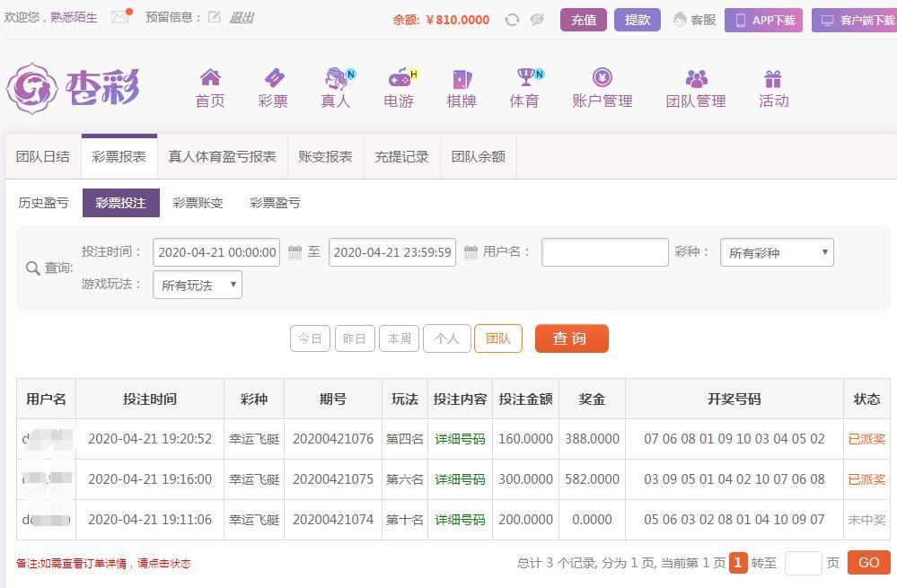Click the 用户名 input field
Screen dimensions: 897x588
(x=604, y=253)
